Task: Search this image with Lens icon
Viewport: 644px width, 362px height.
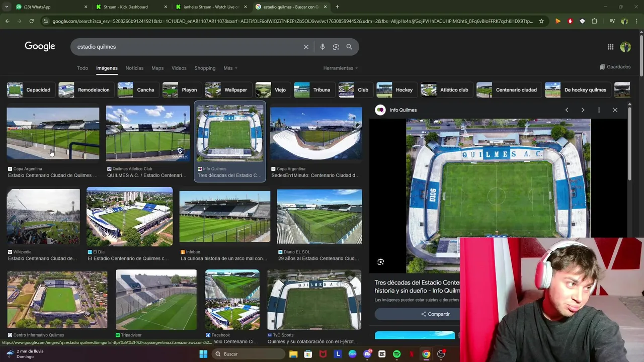Action: pyautogui.click(x=381, y=262)
